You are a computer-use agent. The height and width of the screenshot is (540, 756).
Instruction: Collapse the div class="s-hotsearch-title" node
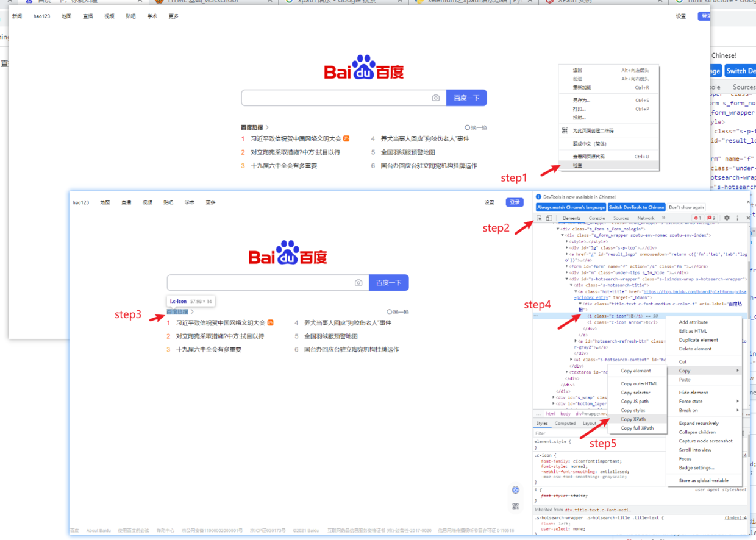coord(571,285)
